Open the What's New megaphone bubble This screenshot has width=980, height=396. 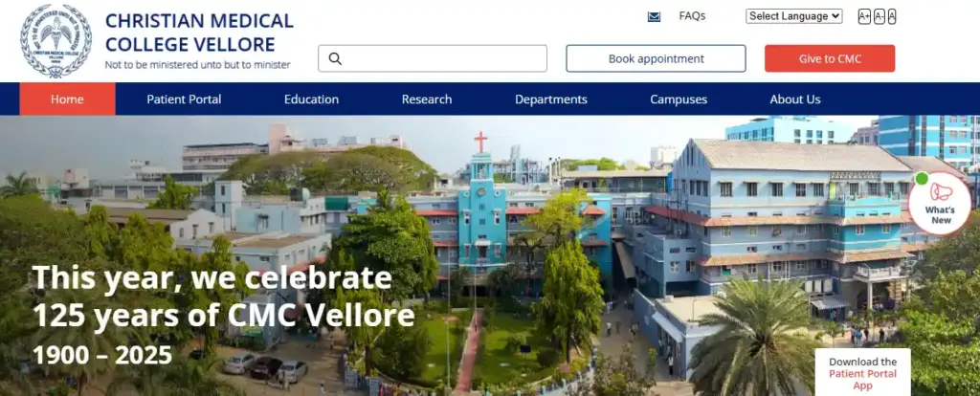(940, 203)
